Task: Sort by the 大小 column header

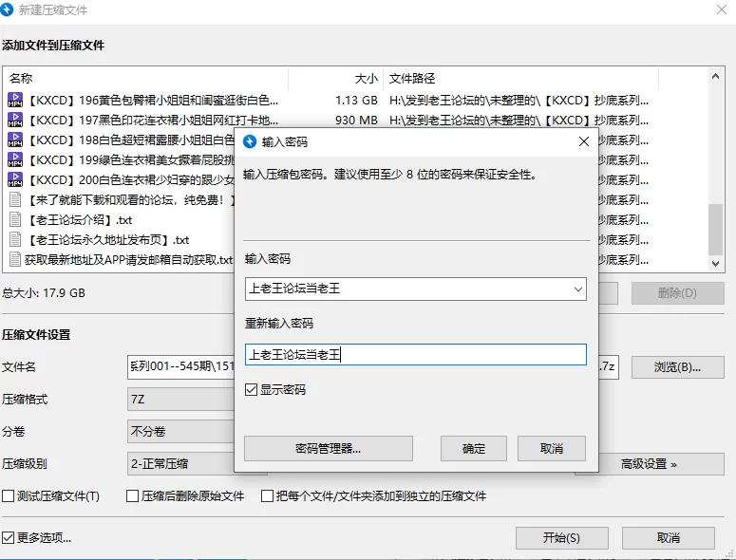Action: point(335,79)
